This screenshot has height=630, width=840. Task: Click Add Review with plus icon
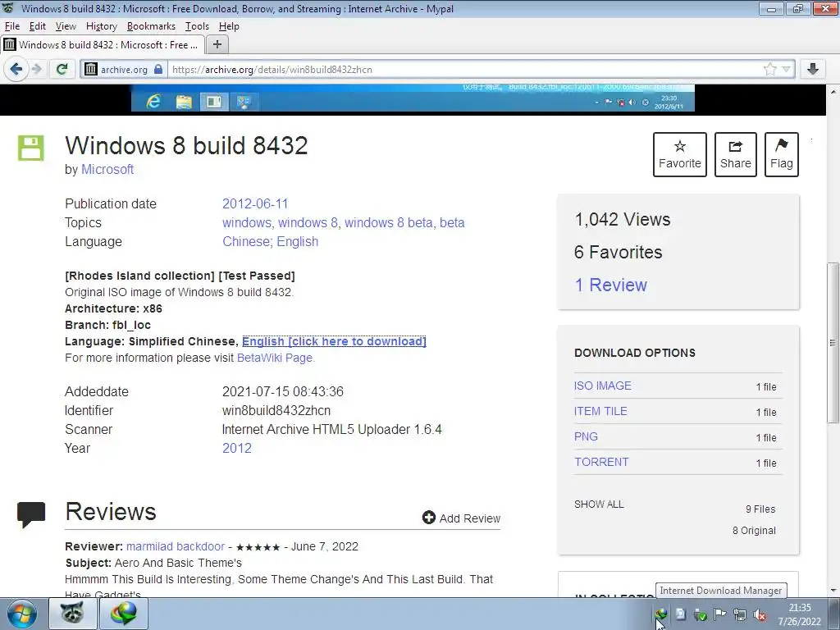[461, 518]
